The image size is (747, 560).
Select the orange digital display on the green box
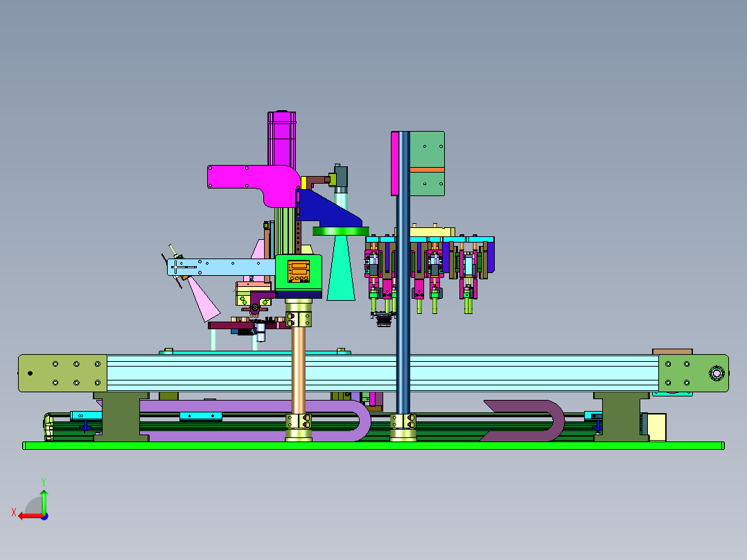point(299,270)
